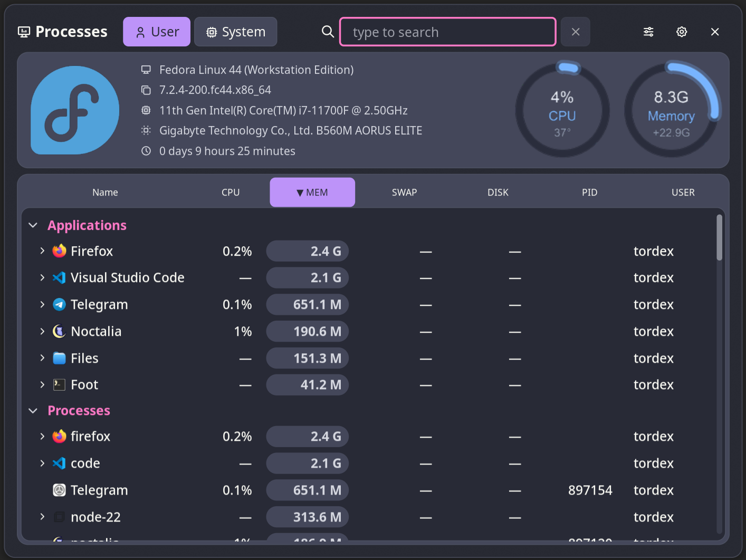This screenshot has width=746, height=560.
Task: Click the node-22 process icon
Action: click(x=59, y=517)
